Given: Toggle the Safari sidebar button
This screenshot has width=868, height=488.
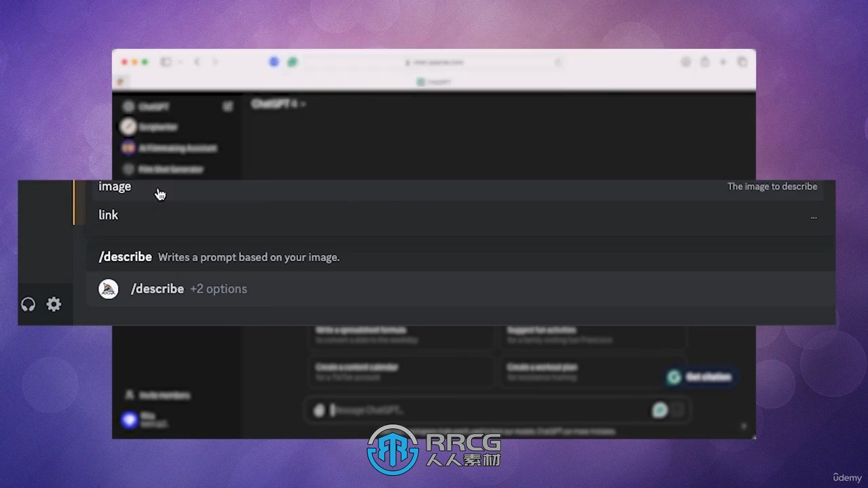Looking at the screenshot, I should (x=165, y=62).
